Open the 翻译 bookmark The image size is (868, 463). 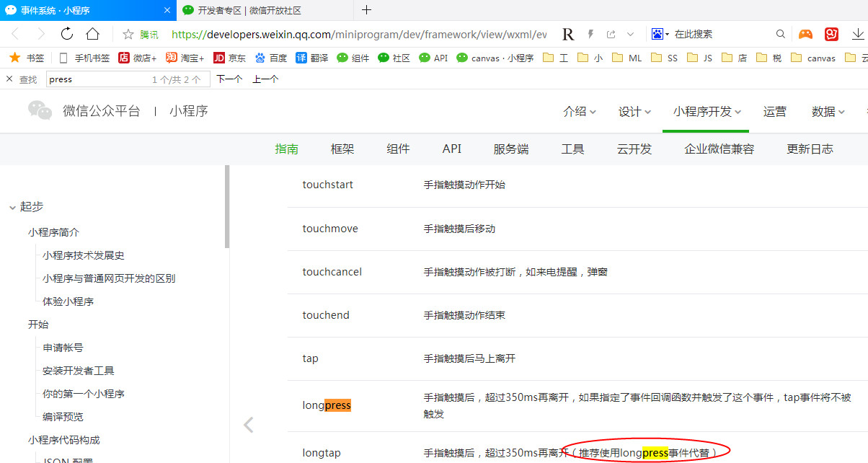click(311, 58)
